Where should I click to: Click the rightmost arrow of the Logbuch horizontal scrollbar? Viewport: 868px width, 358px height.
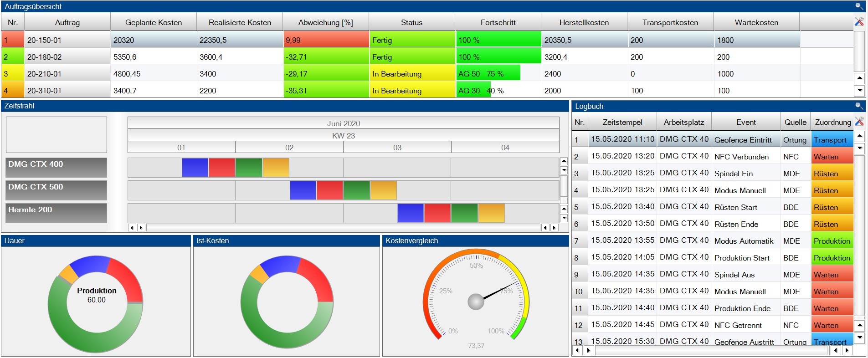[847, 350]
